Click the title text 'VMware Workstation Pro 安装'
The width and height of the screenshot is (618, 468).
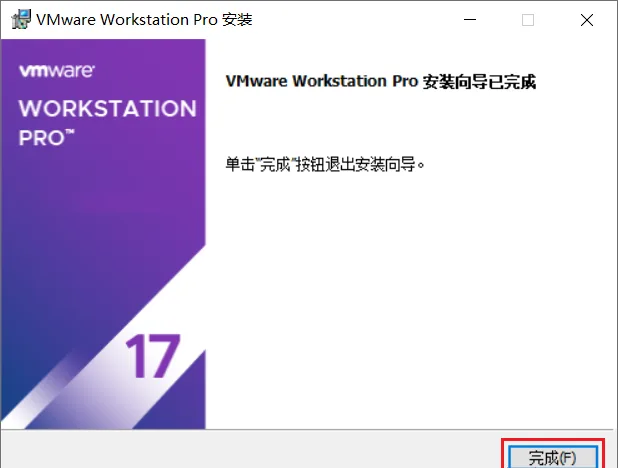coord(144,20)
